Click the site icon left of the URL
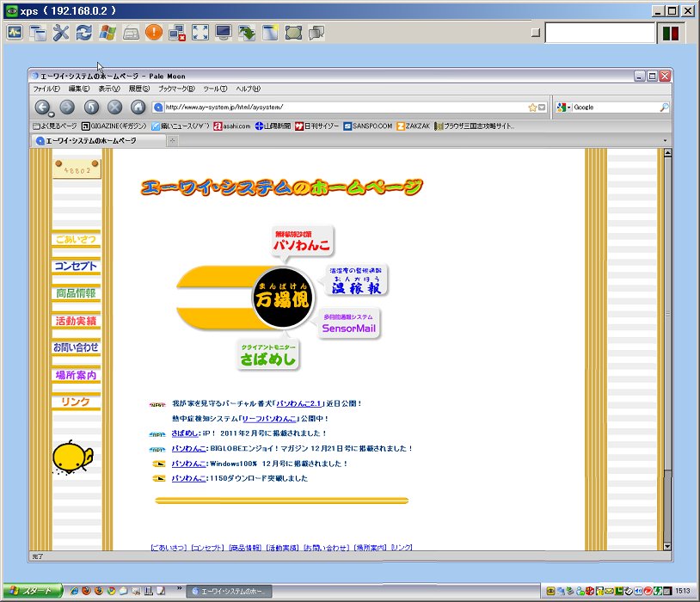Screen dimensions: 700x602 [158, 107]
